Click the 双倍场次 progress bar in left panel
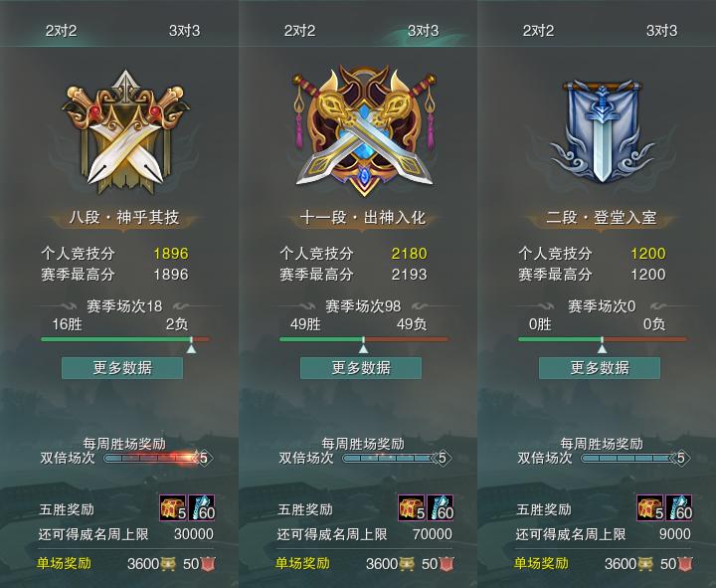This screenshot has width=716, height=588. pos(153,458)
